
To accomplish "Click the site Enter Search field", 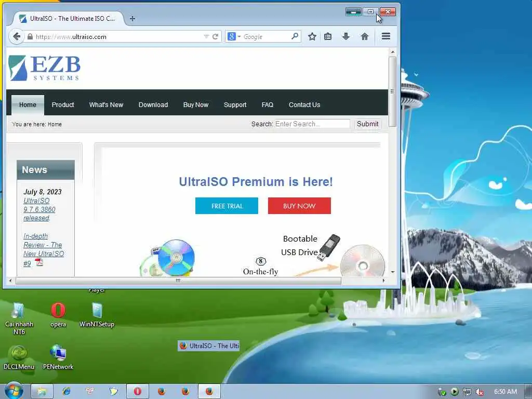I will pyautogui.click(x=312, y=124).
